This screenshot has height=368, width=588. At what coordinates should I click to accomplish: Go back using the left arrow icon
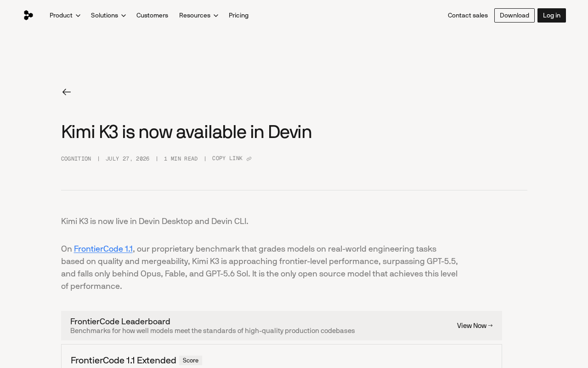click(x=67, y=92)
